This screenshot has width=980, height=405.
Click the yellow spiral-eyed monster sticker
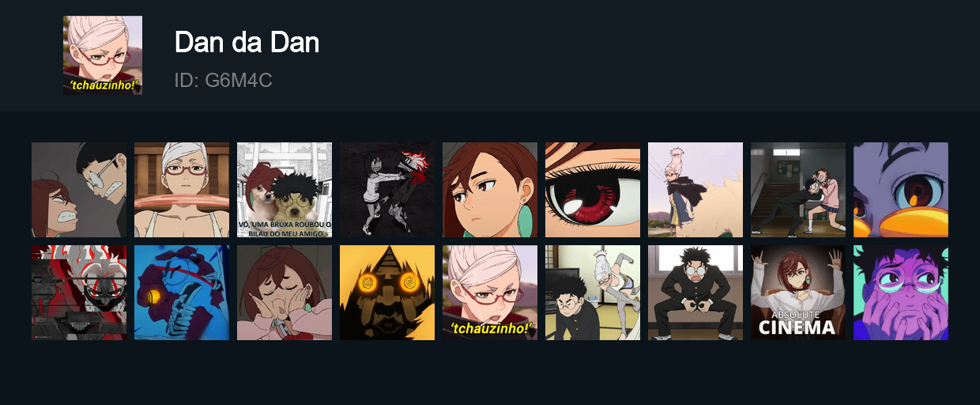pyautogui.click(x=387, y=293)
